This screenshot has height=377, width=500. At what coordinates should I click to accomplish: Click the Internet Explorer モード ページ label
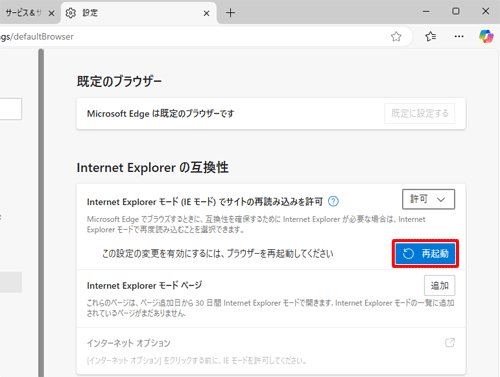tap(144, 286)
